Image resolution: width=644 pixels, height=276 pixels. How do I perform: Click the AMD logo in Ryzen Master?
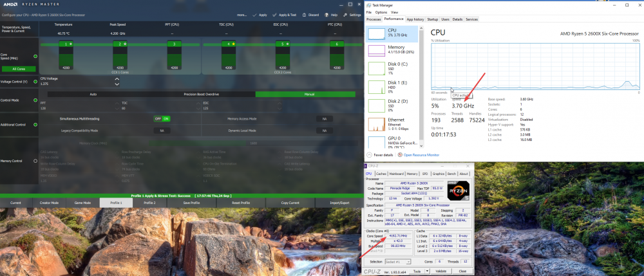9,4
